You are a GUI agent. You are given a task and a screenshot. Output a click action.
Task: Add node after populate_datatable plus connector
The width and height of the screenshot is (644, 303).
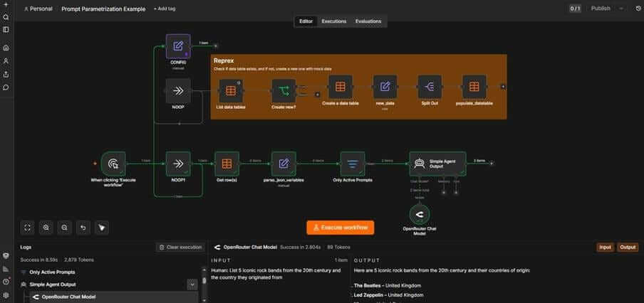503,87
